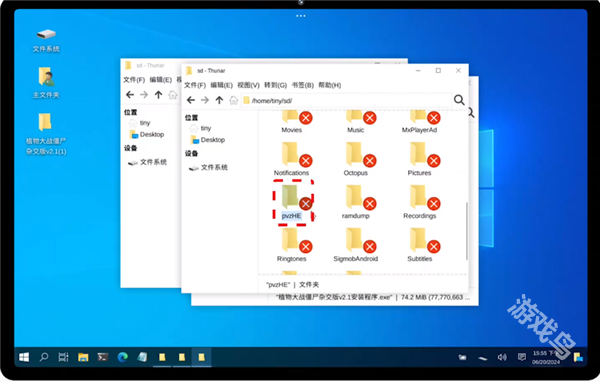Click the taskbar search icon
Viewport: 600px width, 381px height.
coord(44,357)
